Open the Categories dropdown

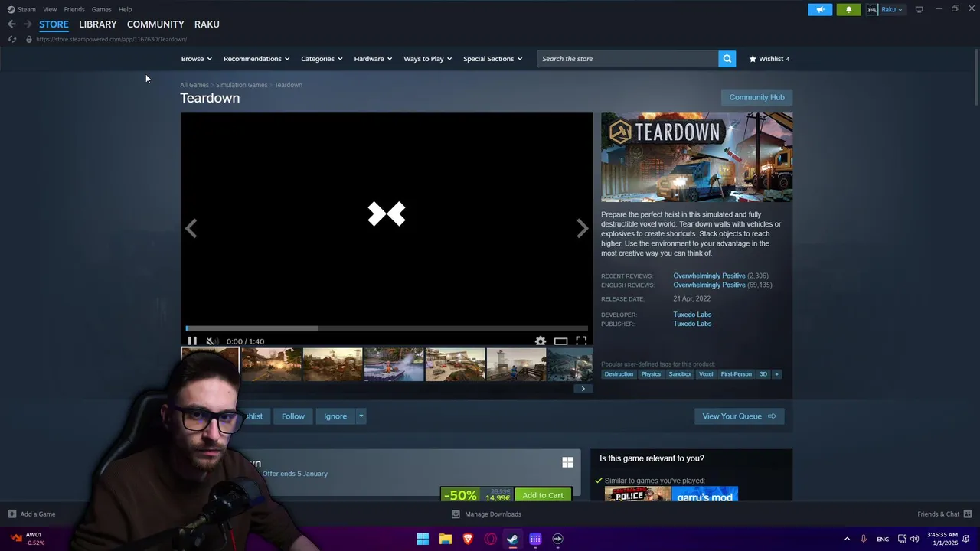pos(322,59)
